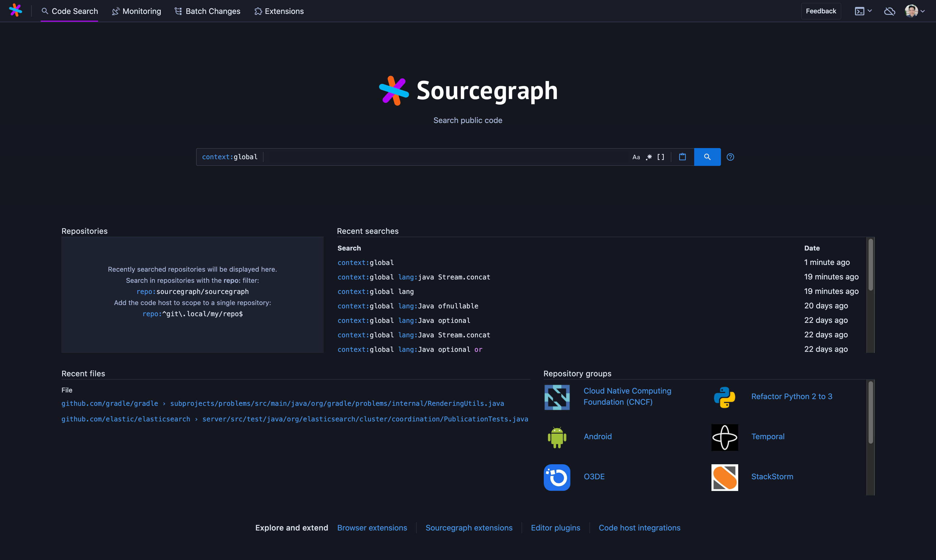Click the StackStorm logo icon
The width and height of the screenshot is (936, 560).
[725, 477]
